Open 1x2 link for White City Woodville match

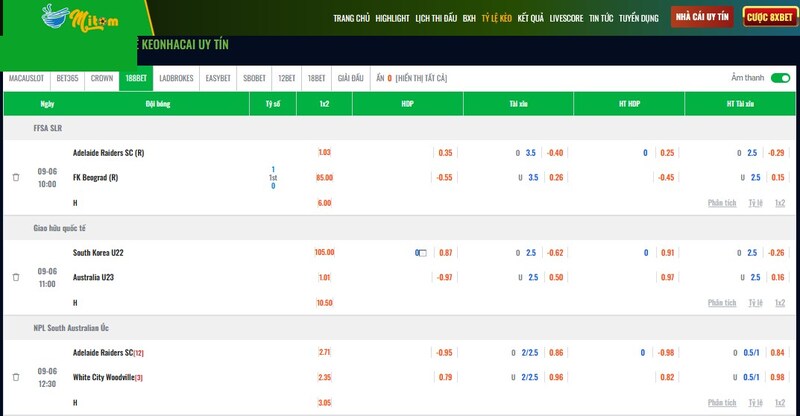pyautogui.click(x=780, y=403)
